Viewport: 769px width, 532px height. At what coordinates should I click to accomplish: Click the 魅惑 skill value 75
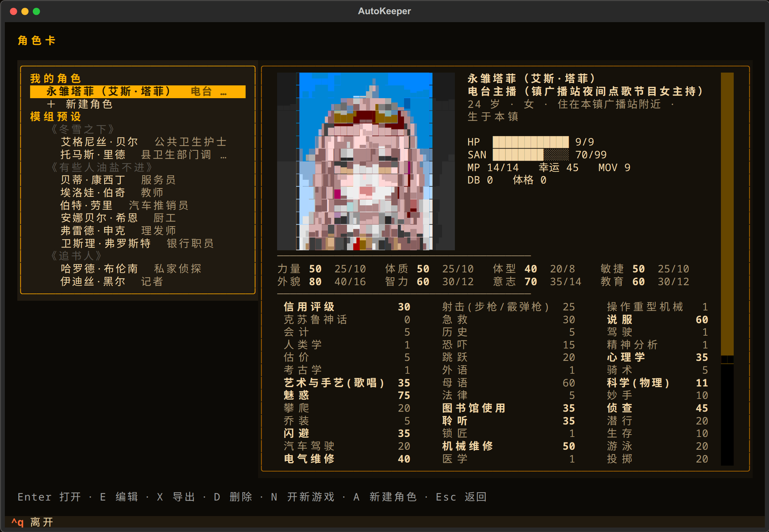click(x=404, y=396)
